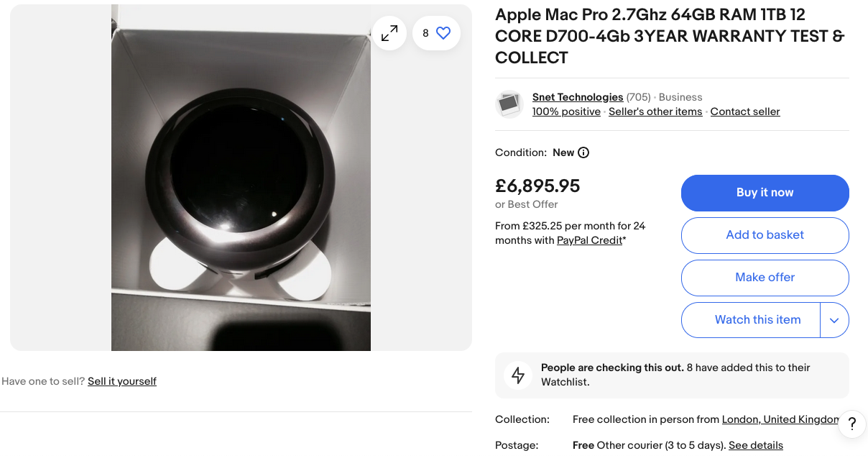View the 100% positive feedback link
Viewport: 868px width, 456px height.
point(566,111)
